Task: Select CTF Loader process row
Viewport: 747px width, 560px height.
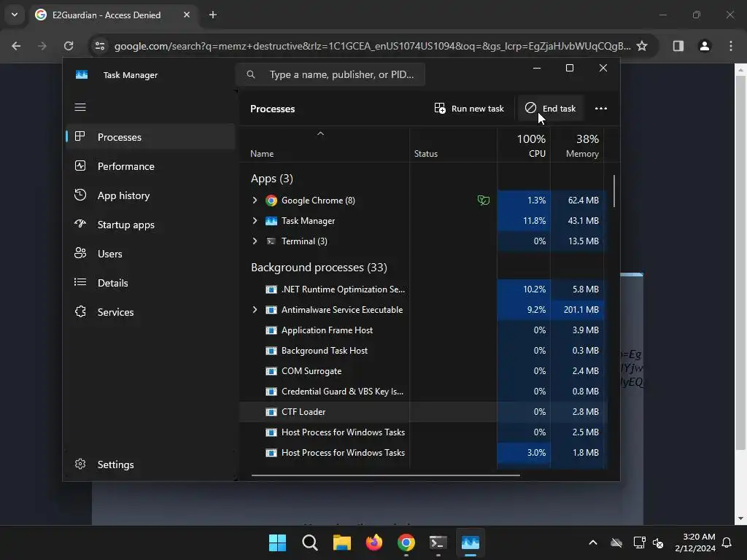Action: click(x=422, y=412)
